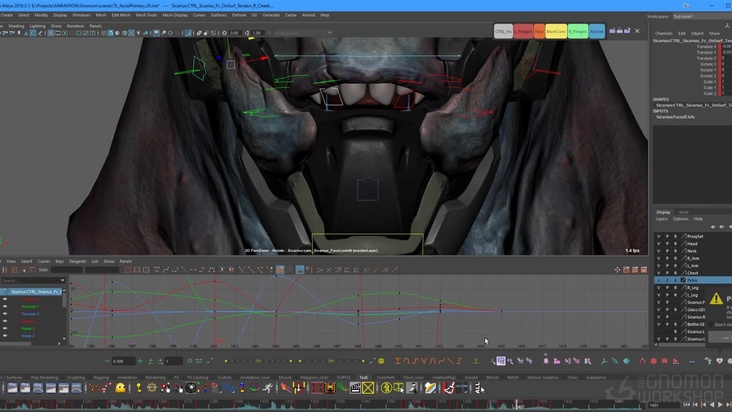The image size is (732, 412).
Task: Toggle playback P of L_Leg layer
Action: click(x=667, y=295)
